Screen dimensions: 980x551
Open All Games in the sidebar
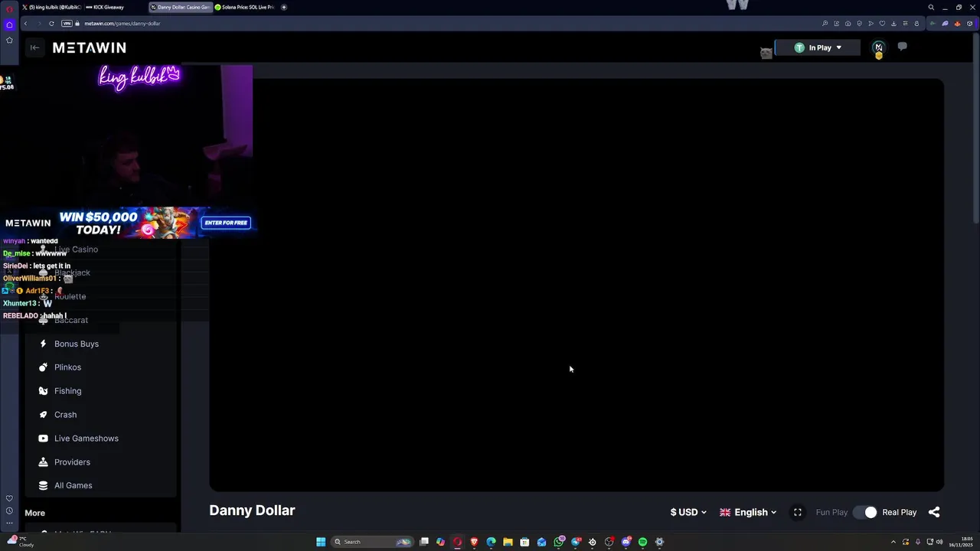73,485
